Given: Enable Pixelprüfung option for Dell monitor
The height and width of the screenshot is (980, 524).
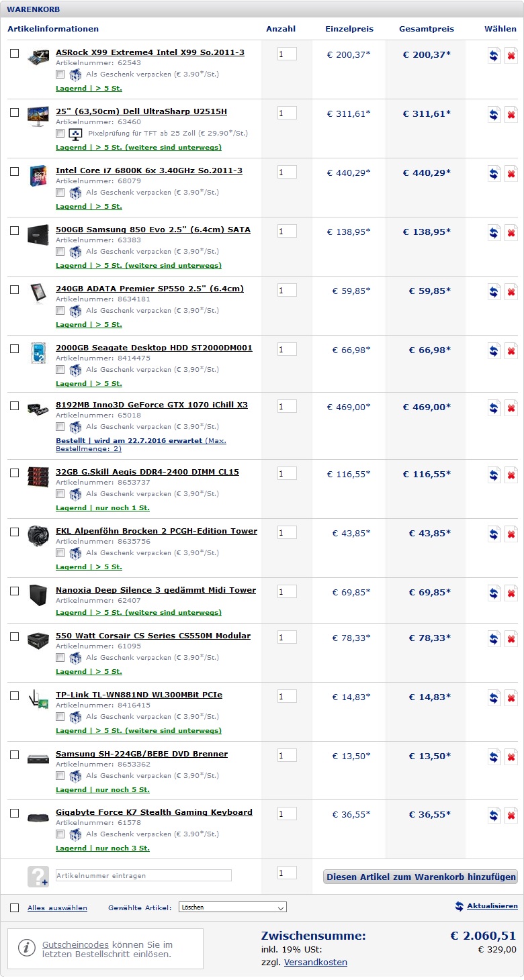Looking at the screenshot, I should [x=60, y=134].
